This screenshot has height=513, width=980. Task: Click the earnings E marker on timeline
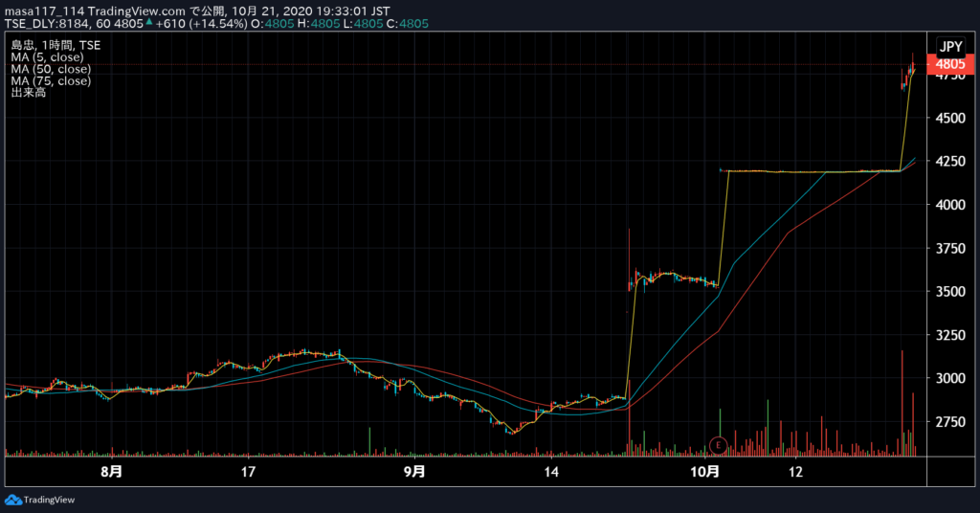[719, 445]
